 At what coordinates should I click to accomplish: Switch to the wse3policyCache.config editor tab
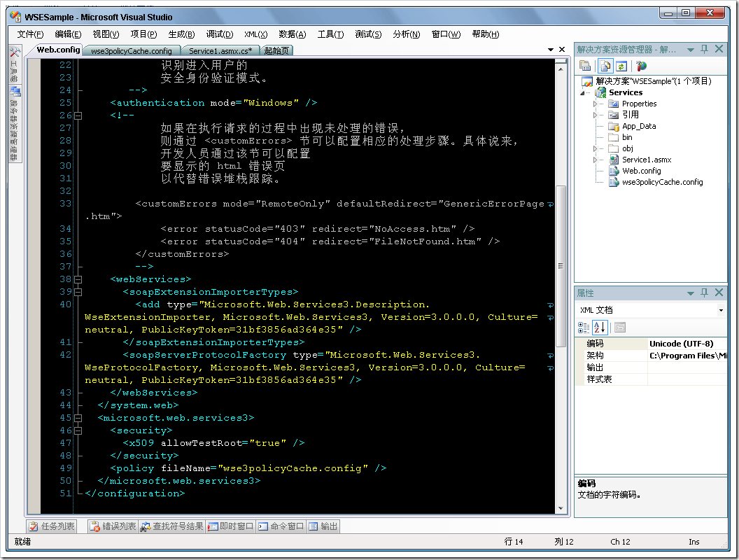132,51
